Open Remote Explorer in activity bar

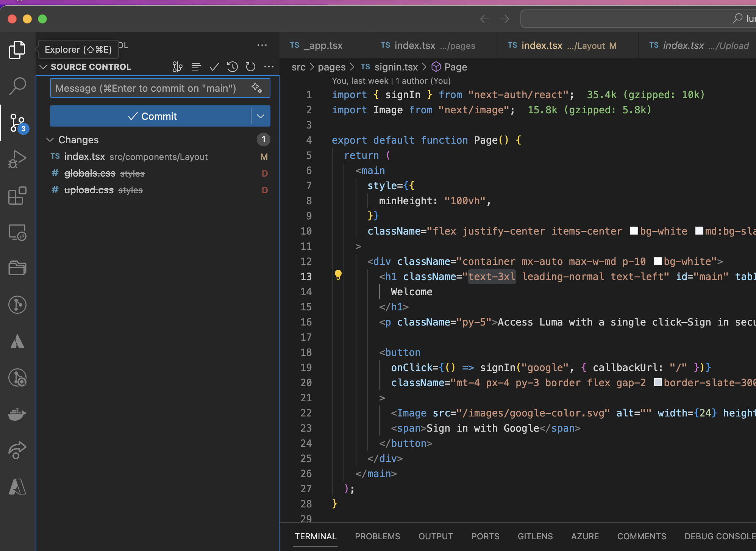coord(17,232)
